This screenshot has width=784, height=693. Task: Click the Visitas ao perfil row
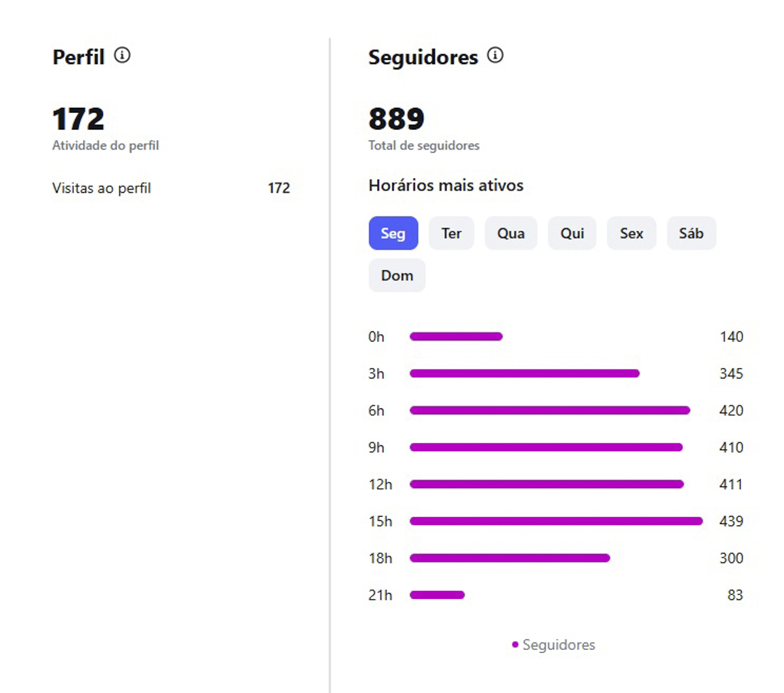[171, 188]
